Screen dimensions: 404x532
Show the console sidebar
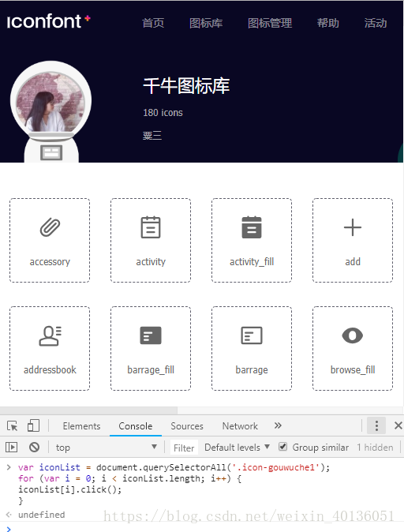coord(11,448)
